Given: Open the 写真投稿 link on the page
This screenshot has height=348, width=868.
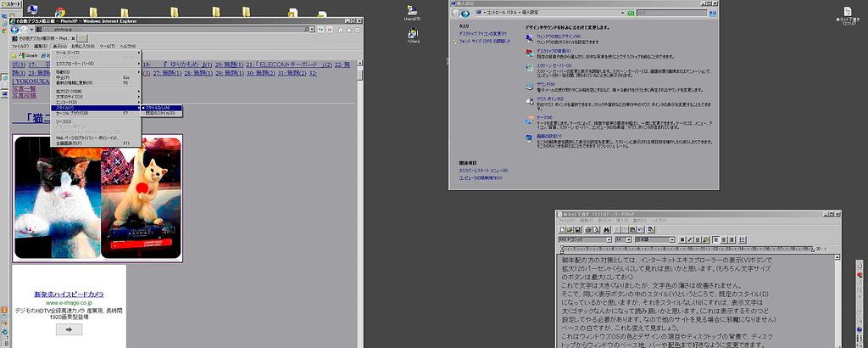Looking at the screenshot, I should [x=24, y=95].
